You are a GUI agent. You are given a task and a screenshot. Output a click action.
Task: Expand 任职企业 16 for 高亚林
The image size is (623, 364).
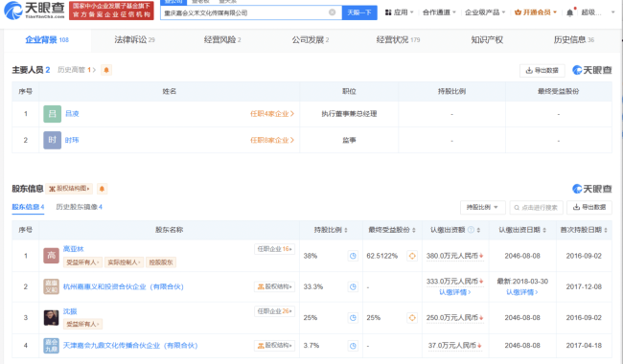coord(274,249)
